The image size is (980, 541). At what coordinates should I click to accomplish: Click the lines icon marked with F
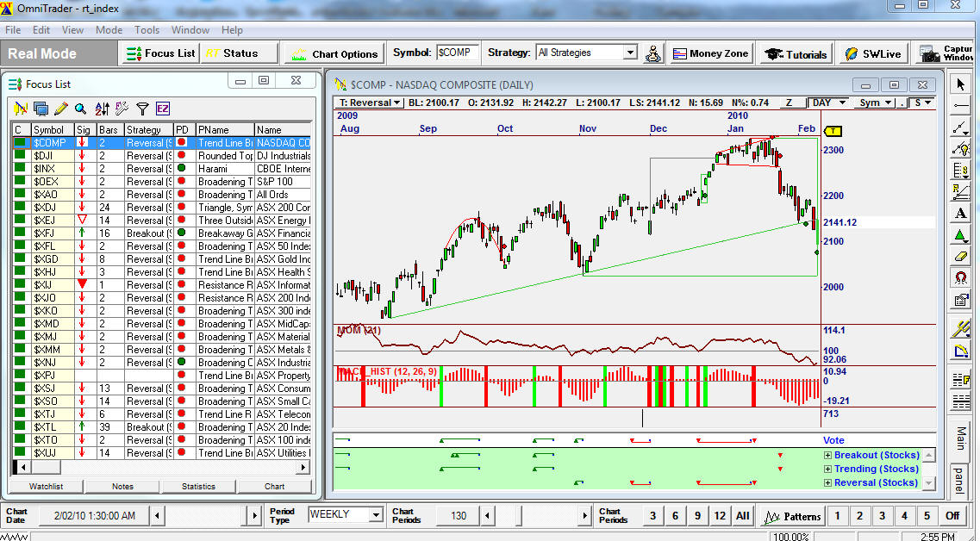(x=961, y=379)
